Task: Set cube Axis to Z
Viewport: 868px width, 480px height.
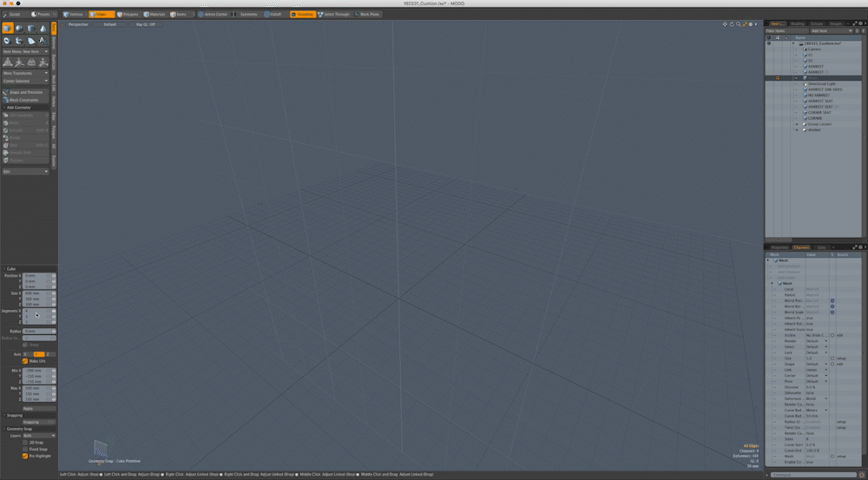Action: (x=49, y=354)
